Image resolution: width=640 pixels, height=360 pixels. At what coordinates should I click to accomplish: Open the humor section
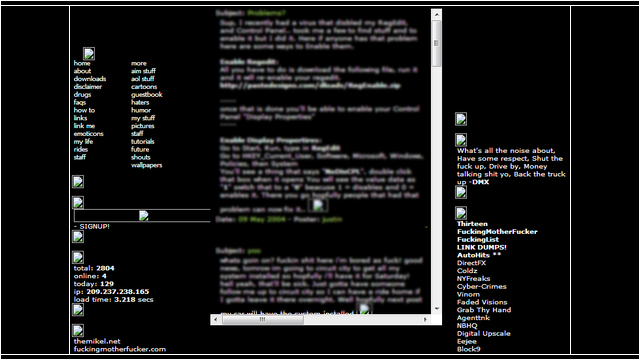coord(141,110)
